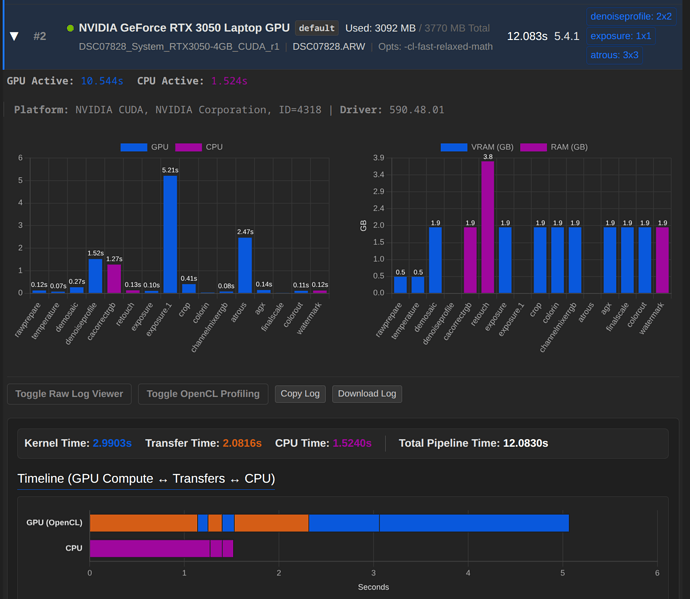
Task: Select the CPU Active value 1.524s
Action: click(229, 81)
